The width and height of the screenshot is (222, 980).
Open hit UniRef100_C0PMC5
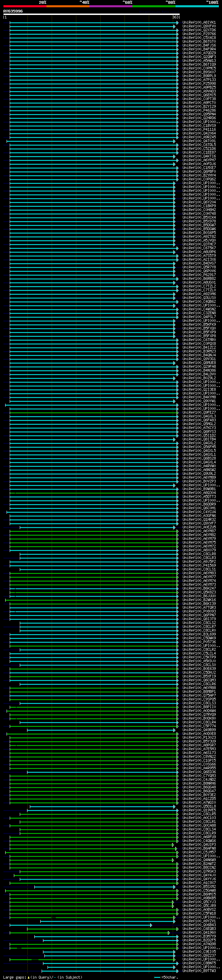tap(199, 68)
